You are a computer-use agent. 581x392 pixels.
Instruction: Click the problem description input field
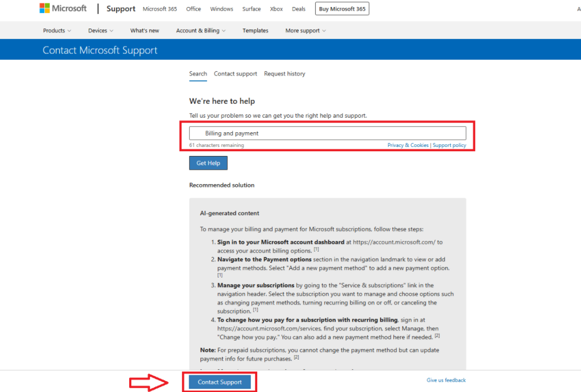[328, 133]
